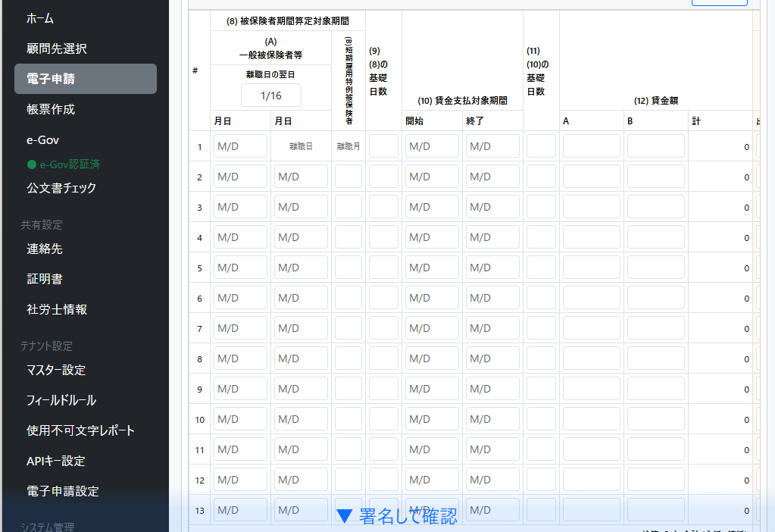
Task: Click row 6 short-term insured field
Action: 348,298
